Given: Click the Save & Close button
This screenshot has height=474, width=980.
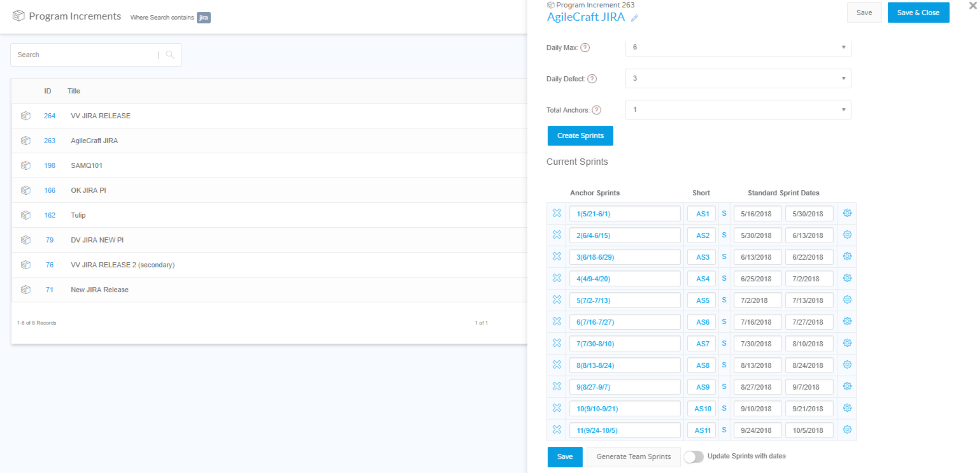Looking at the screenshot, I should [x=918, y=12].
